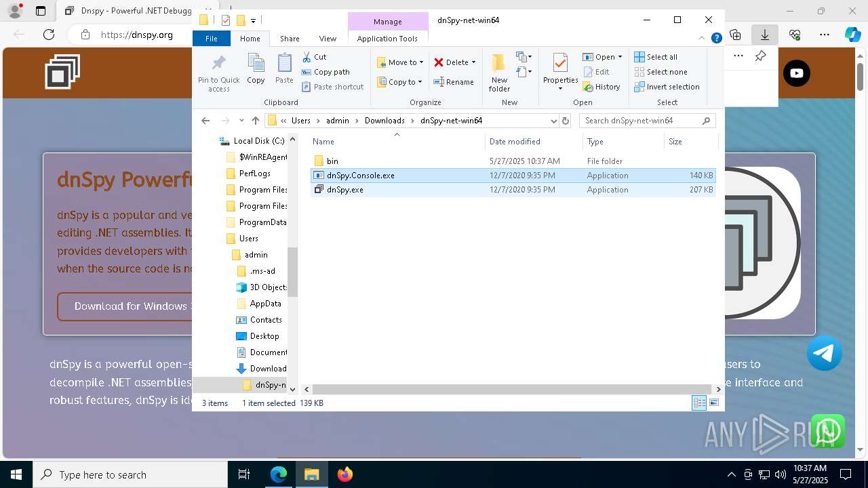Expand the Open button dropdown arrow
The height and width of the screenshot is (488, 868).
[620, 57]
